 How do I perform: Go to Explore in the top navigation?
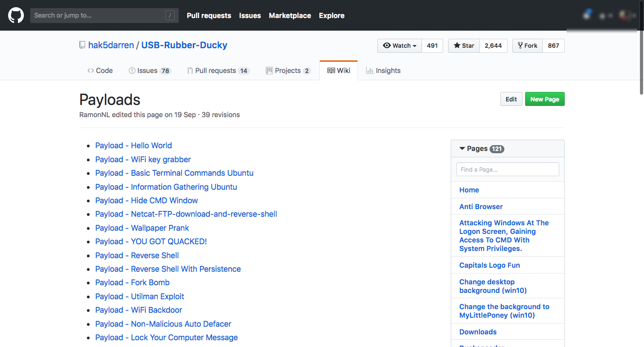coord(331,15)
